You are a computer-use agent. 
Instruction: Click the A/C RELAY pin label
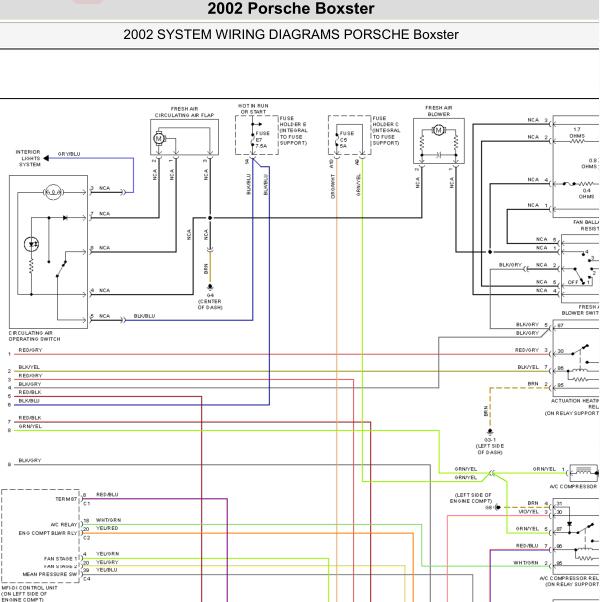click(64, 524)
